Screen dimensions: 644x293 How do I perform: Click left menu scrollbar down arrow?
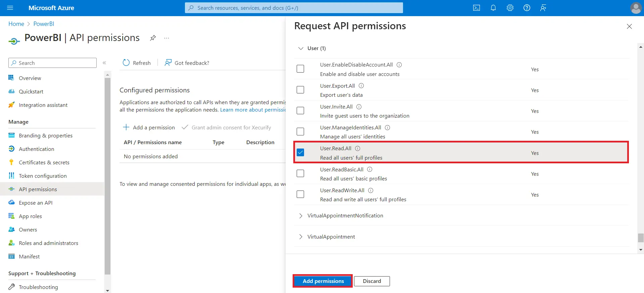click(107, 291)
